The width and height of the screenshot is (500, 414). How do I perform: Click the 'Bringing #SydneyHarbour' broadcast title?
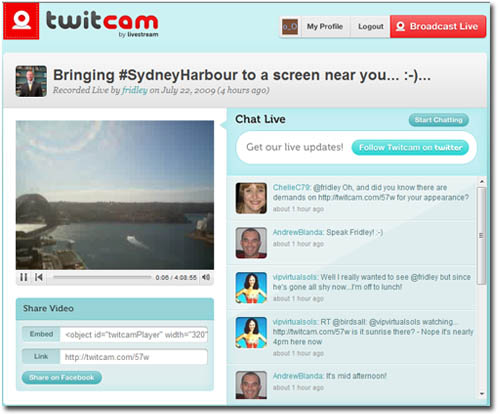(242, 75)
